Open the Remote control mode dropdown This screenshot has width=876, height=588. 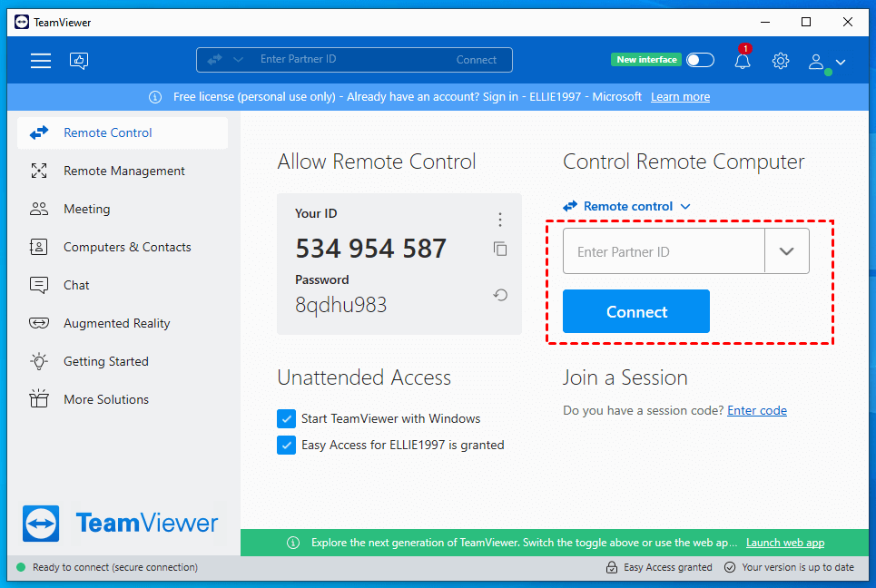pyautogui.click(x=627, y=206)
